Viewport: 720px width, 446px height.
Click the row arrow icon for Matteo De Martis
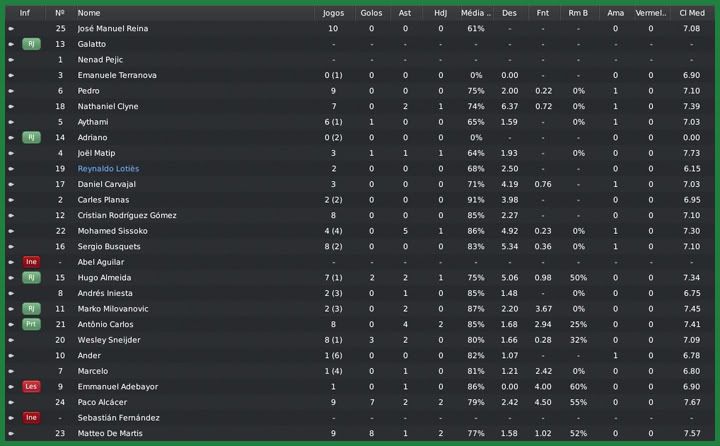[11, 433]
